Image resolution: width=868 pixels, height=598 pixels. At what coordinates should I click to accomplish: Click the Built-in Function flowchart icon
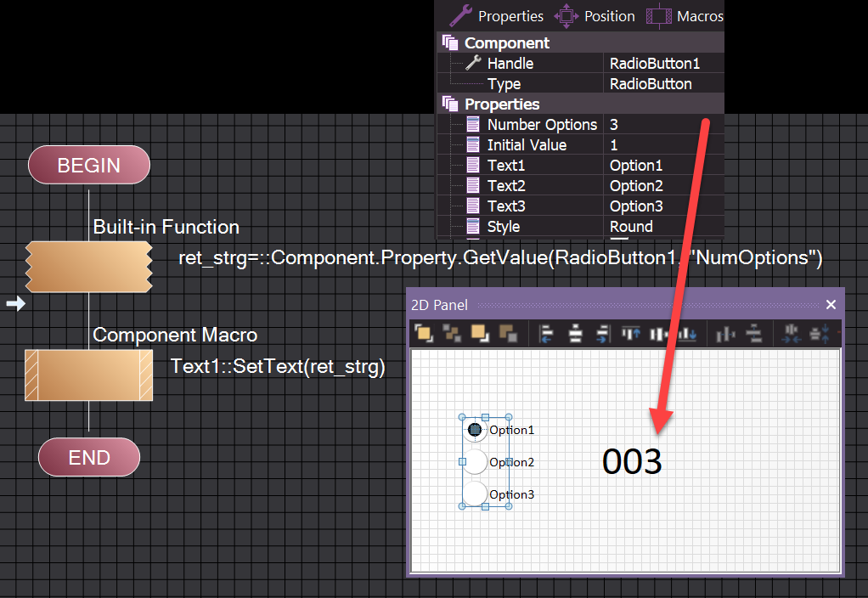pos(88,267)
